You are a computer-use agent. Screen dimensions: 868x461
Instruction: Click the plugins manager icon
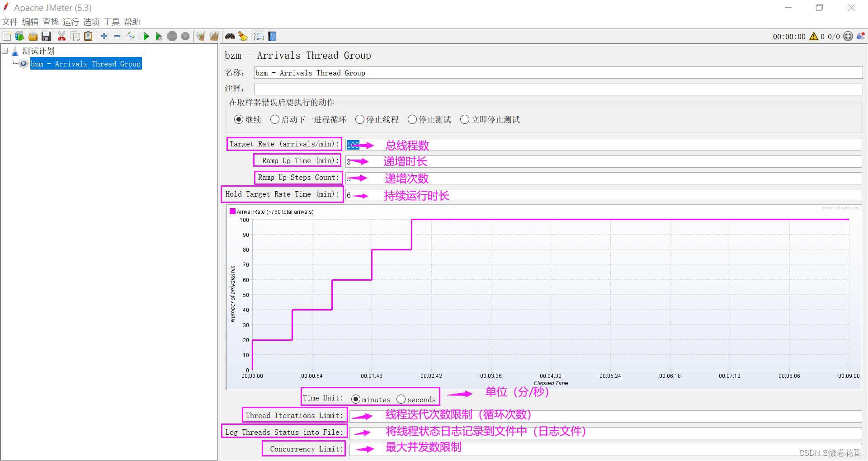pos(861,36)
